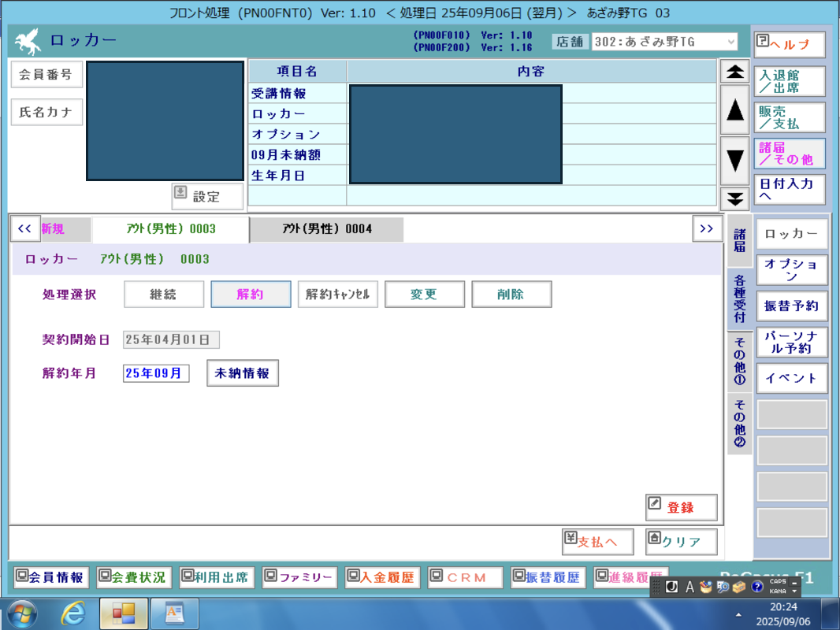Jump to top with double up arrow
Viewport: 840px width, 630px height.
pyautogui.click(x=735, y=72)
